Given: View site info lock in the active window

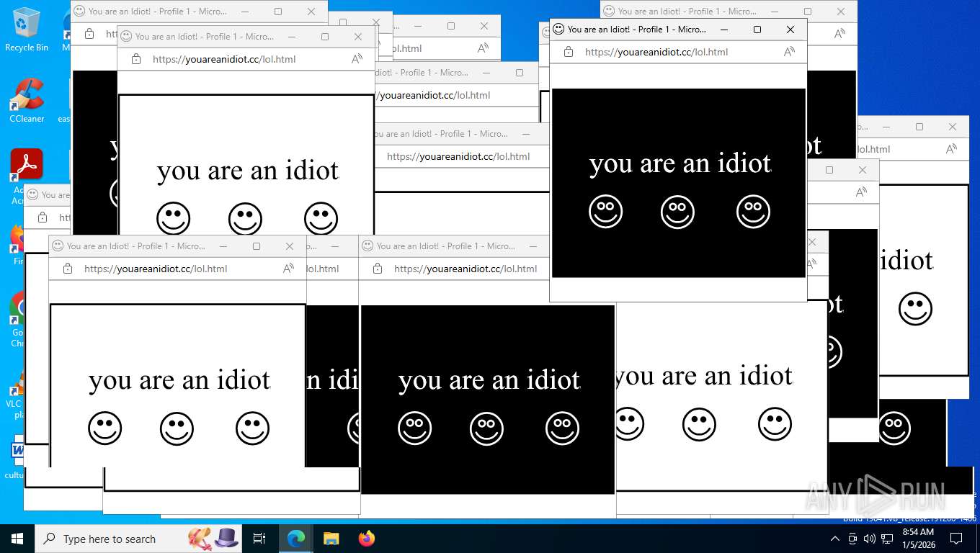Looking at the screenshot, I should point(568,52).
